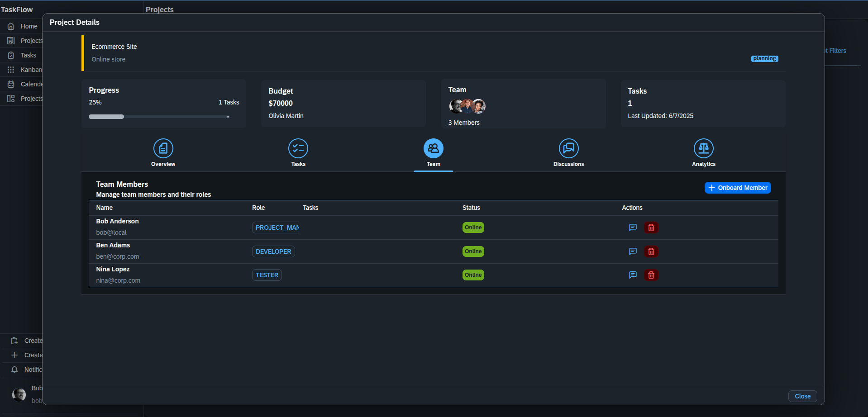Image resolution: width=868 pixels, height=417 pixels.
Task: Close the Project Details dialog
Action: (802, 396)
